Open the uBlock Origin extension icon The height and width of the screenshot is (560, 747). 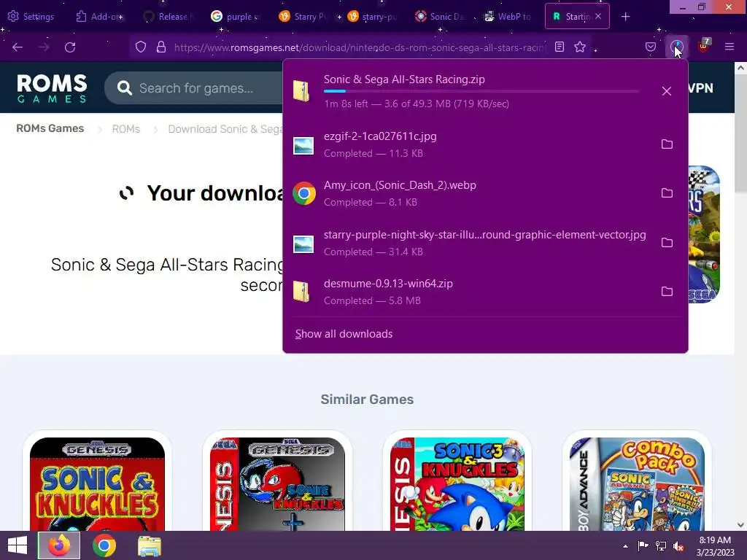coord(704,46)
